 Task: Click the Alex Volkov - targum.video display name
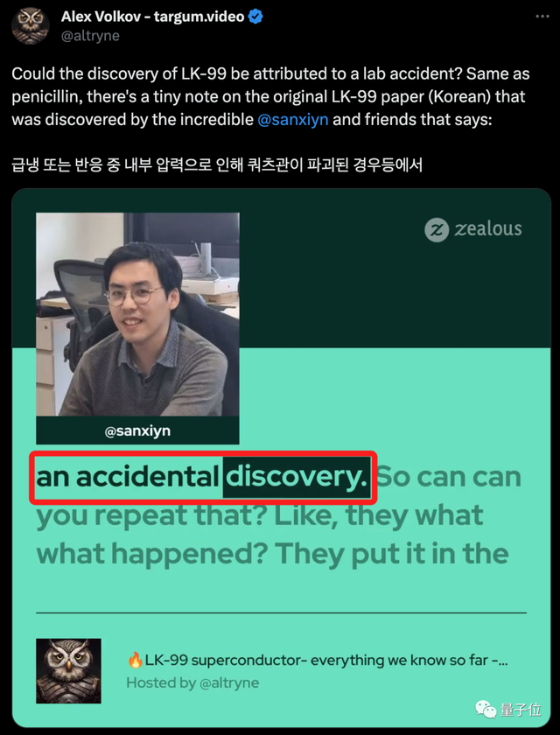pyautogui.click(x=153, y=17)
